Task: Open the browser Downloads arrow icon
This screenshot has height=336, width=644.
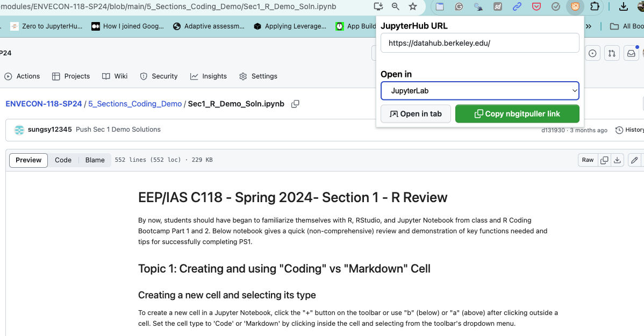Action: point(623,6)
